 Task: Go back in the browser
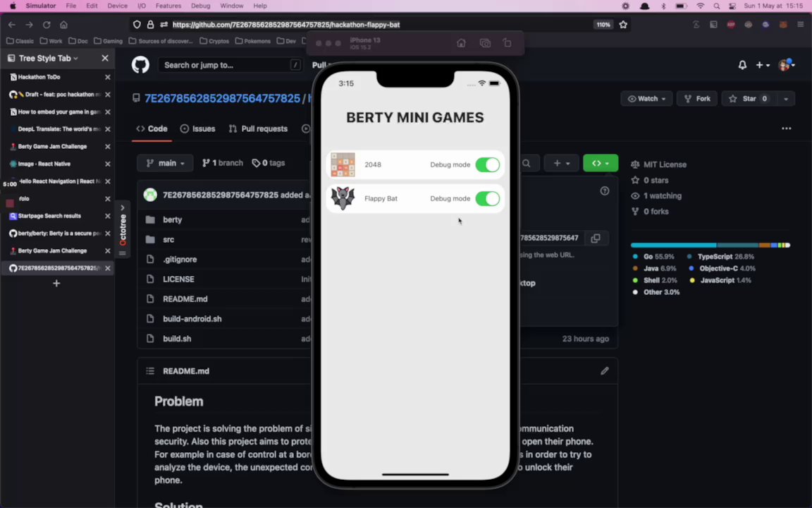[12, 25]
